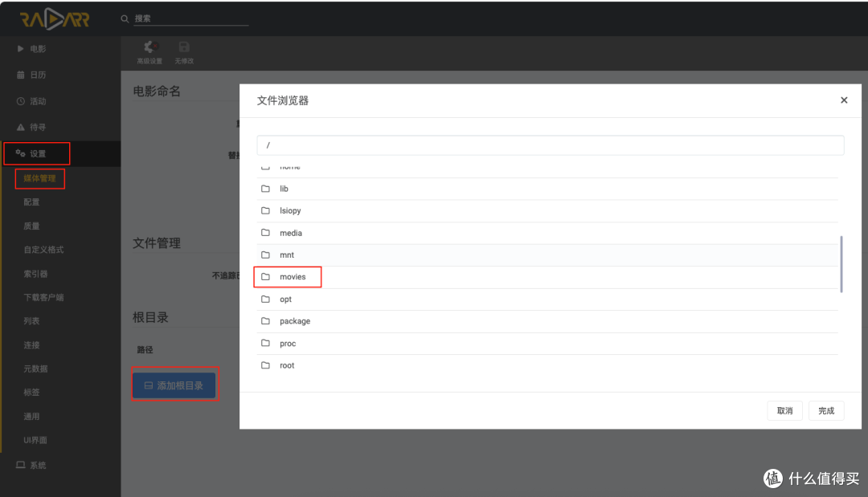
Task: Select the lib folder
Action: click(547, 189)
